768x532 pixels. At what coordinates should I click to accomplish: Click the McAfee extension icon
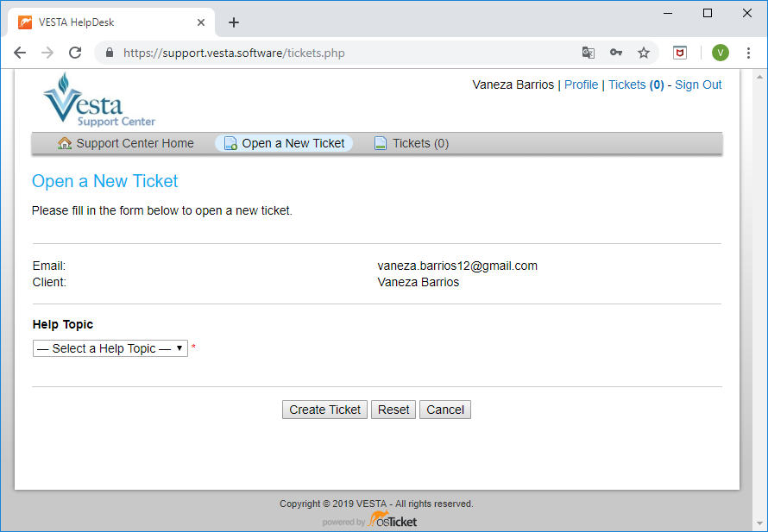click(x=680, y=53)
